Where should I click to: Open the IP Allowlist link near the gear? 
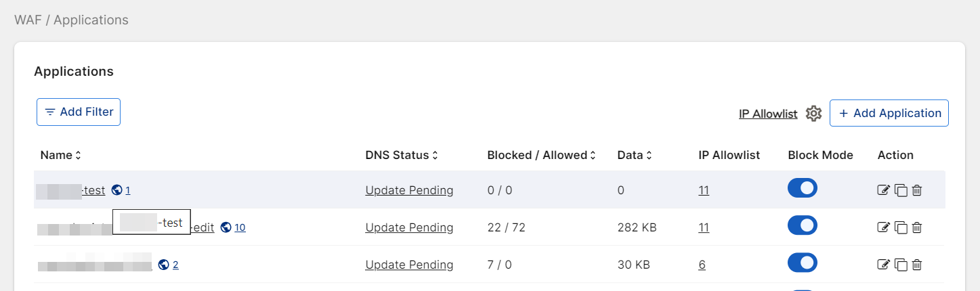pos(768,114)
